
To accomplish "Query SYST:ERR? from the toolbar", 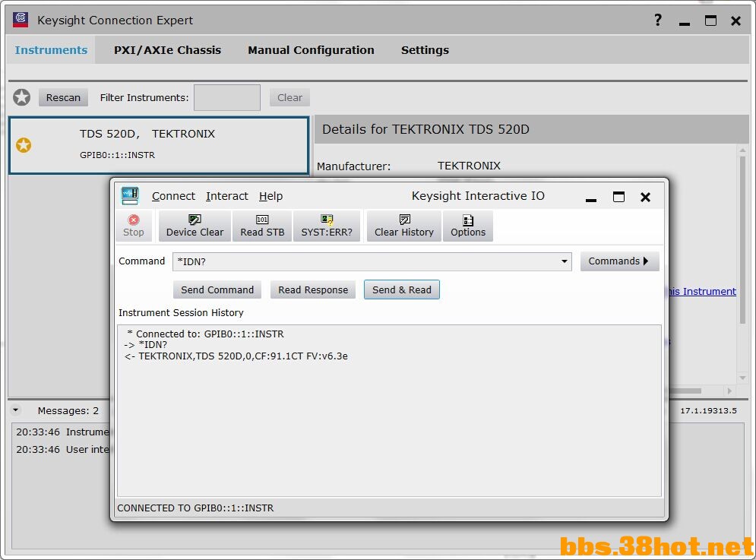I will 327,226.
